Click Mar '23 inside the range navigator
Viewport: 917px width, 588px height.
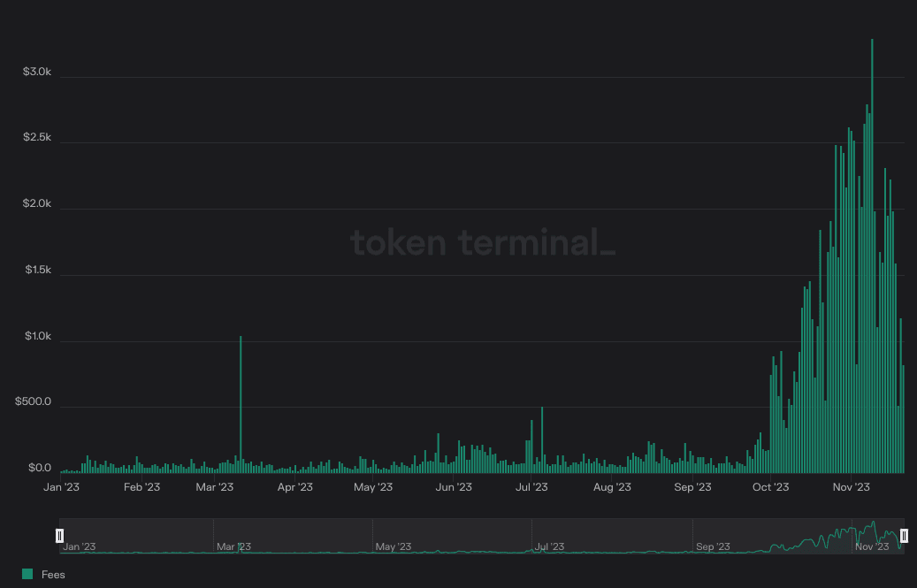pos(233,546)
